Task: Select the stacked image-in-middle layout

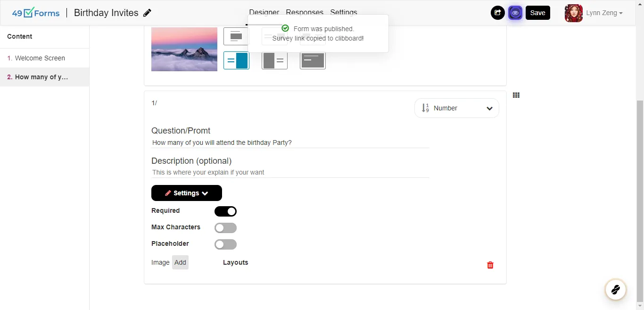Action: (236, 36)
